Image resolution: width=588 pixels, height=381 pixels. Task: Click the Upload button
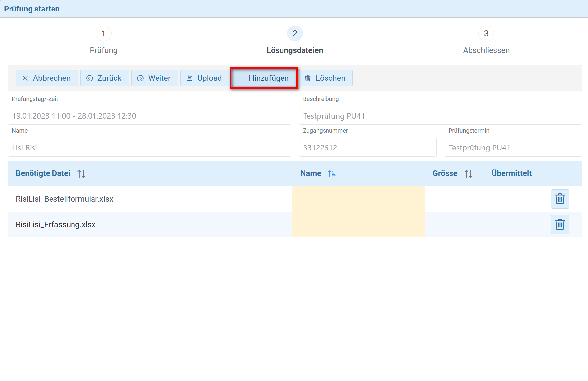pos(205,78)
